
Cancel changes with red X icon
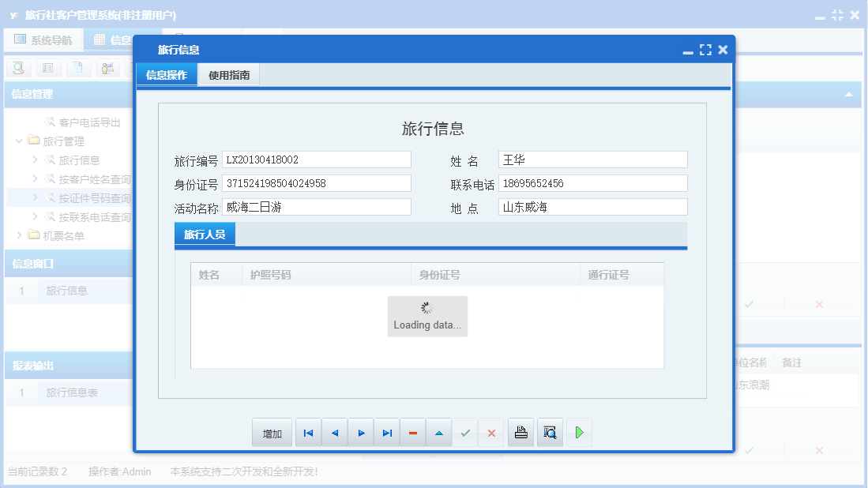[x=491, y=432]
